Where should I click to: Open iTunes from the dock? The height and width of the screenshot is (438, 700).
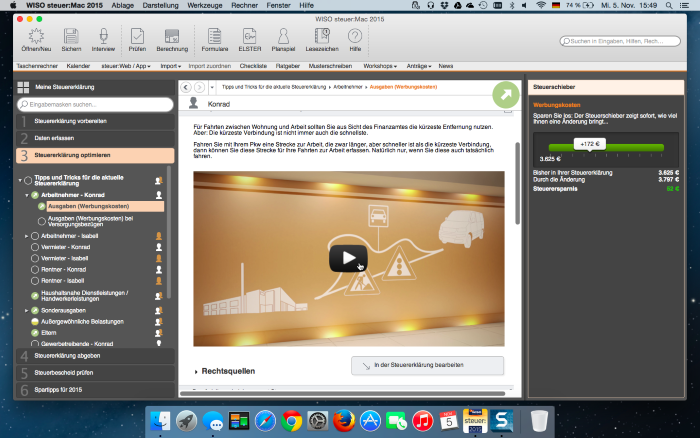tap(422, 421)
